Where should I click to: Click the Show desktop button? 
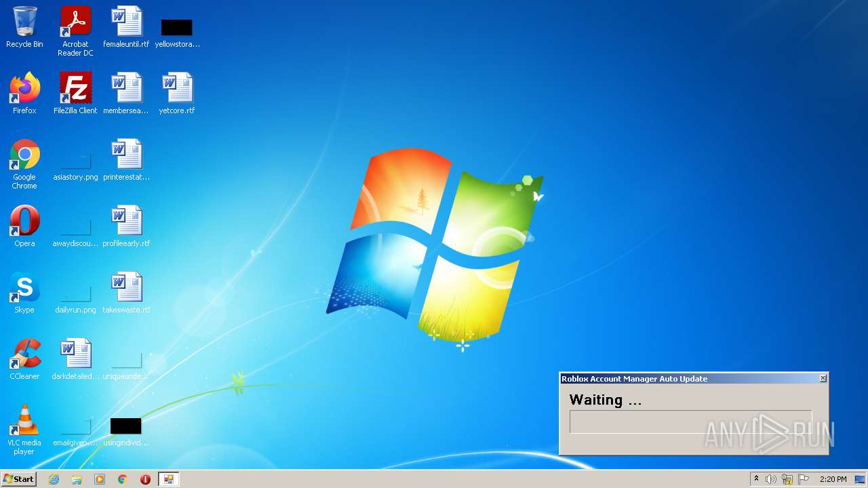(861, 479)
